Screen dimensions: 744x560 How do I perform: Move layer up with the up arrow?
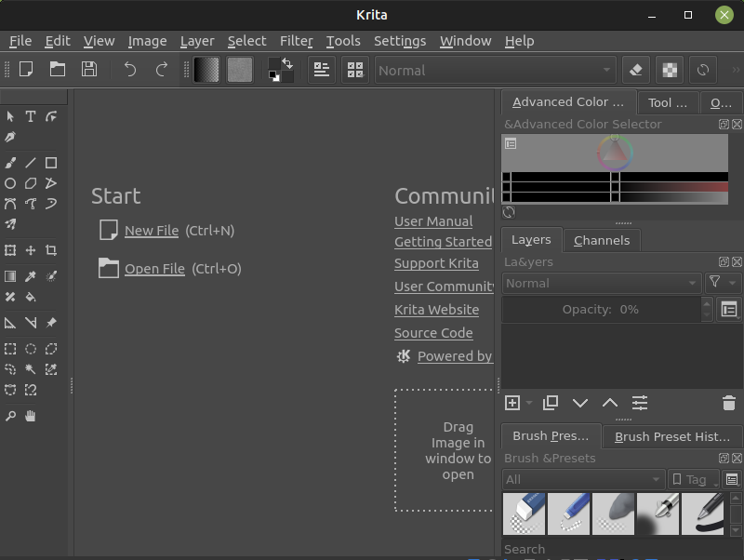pos(610,403)
